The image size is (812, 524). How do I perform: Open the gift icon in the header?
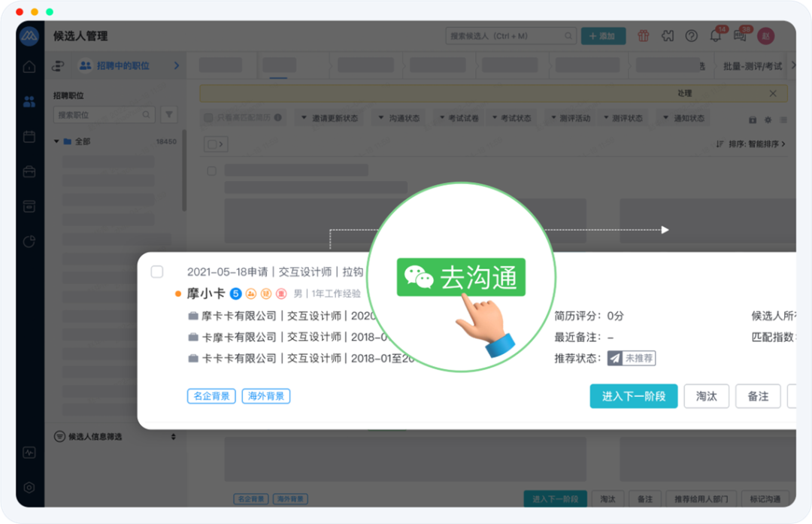point(644,36)
